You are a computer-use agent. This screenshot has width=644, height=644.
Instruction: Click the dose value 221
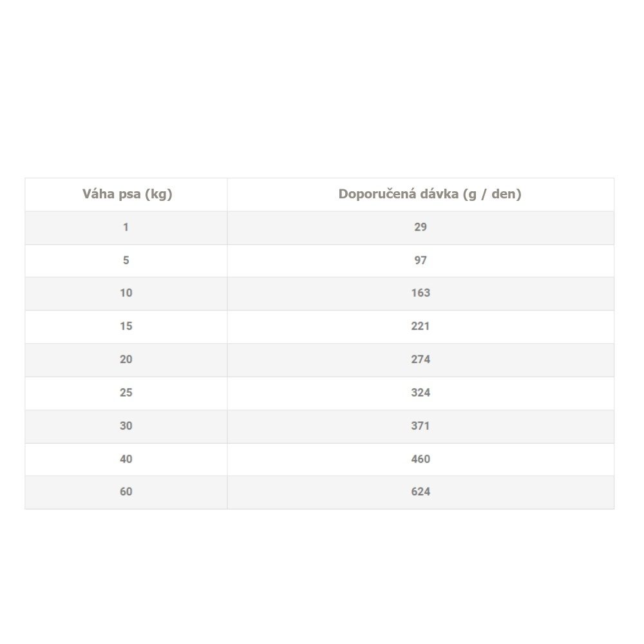point(421,327)
